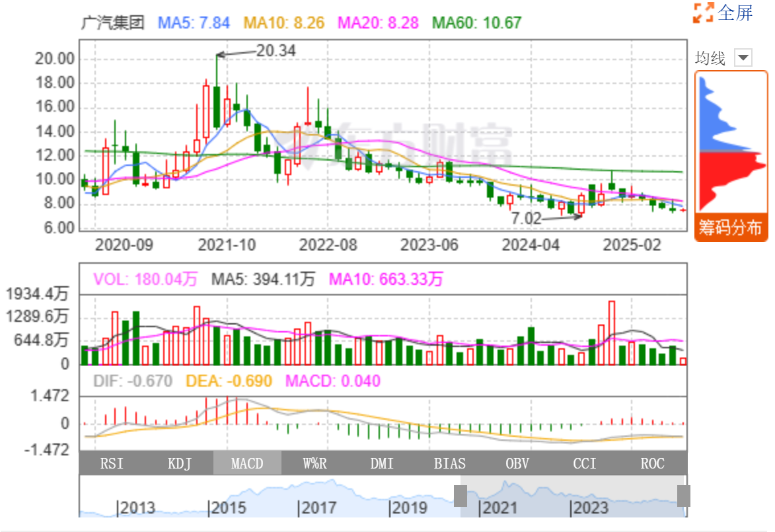
Task: Click DEA: -0.690 indicator value
Action: coord(229,381)
